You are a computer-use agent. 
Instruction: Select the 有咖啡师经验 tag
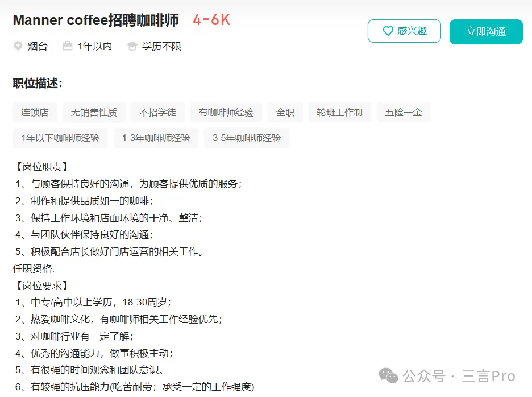(x=226, y=113)
